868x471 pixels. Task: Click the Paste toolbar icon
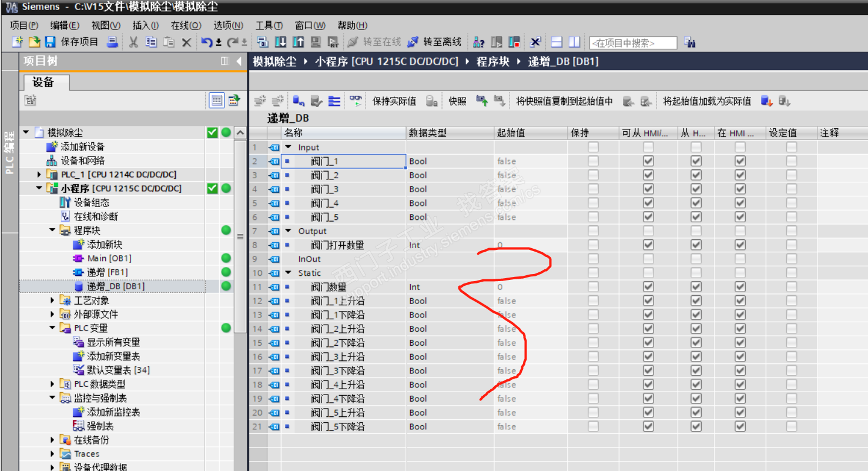[169, 42]
